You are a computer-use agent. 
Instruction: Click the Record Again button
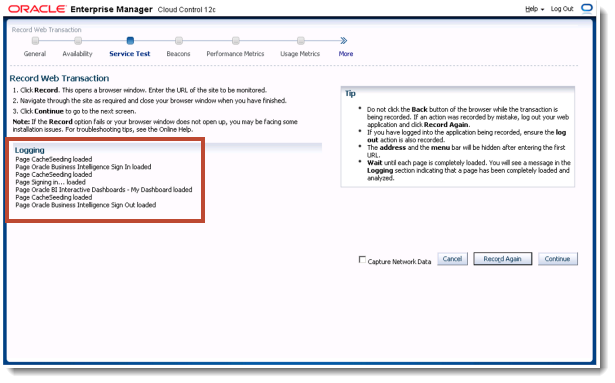502,259
